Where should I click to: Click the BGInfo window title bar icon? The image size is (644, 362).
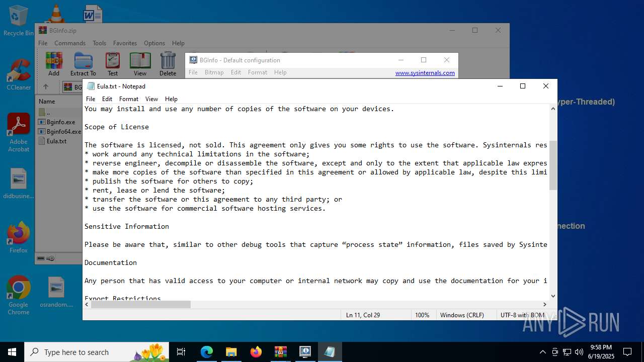[193, 60]
